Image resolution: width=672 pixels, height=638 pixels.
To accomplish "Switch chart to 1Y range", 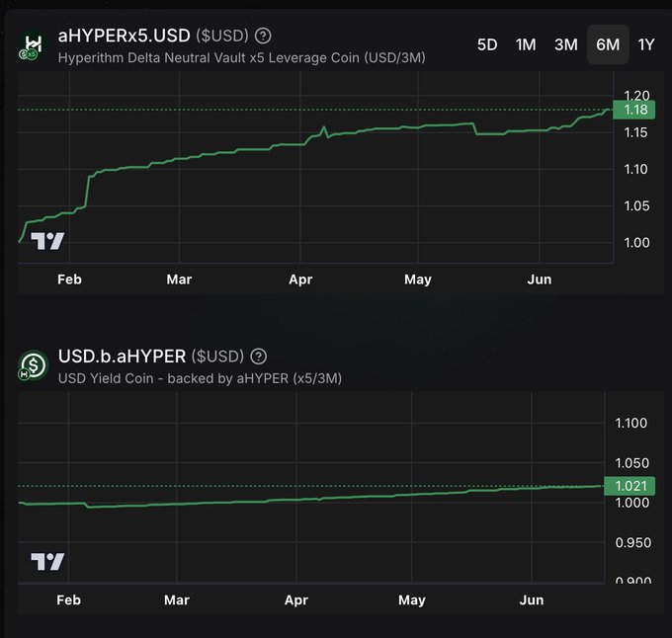I will pos(646,44).
